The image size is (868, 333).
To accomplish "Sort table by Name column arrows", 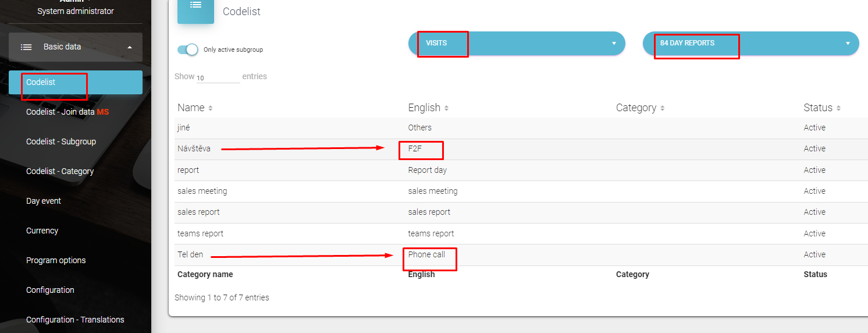I will click(211, 108).
